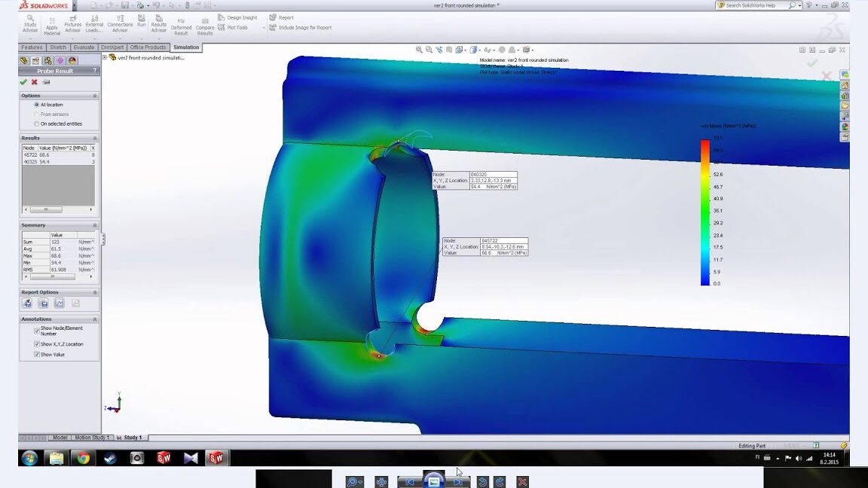
Task: Click Include Image for Report
Action: click(x=301, y=27)
